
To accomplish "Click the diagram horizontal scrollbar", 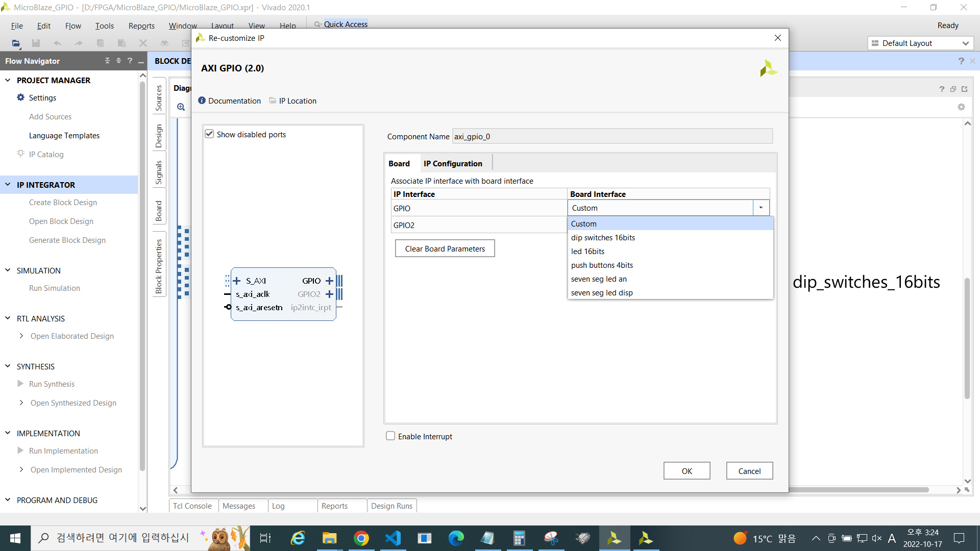I will tap(857, 490).
